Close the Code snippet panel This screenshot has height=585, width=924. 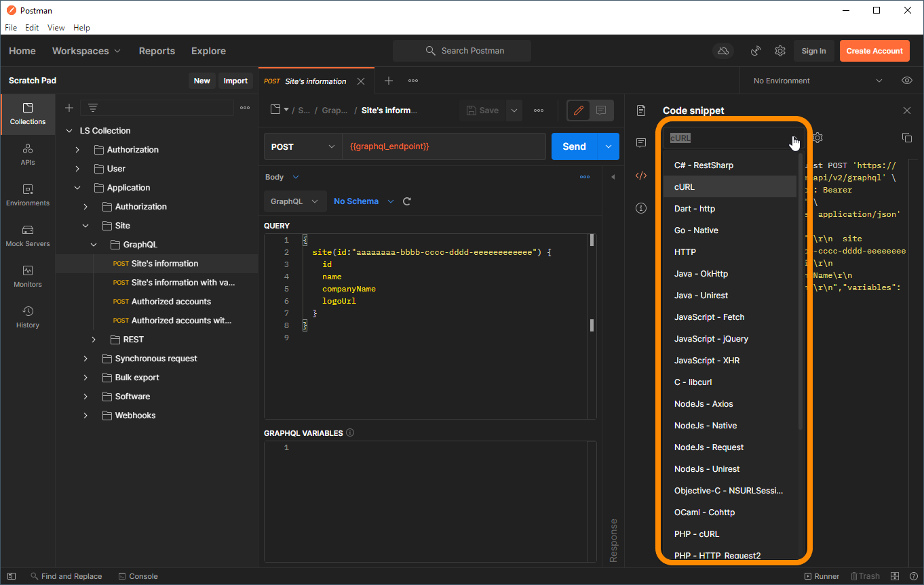[x=907, y=110]
